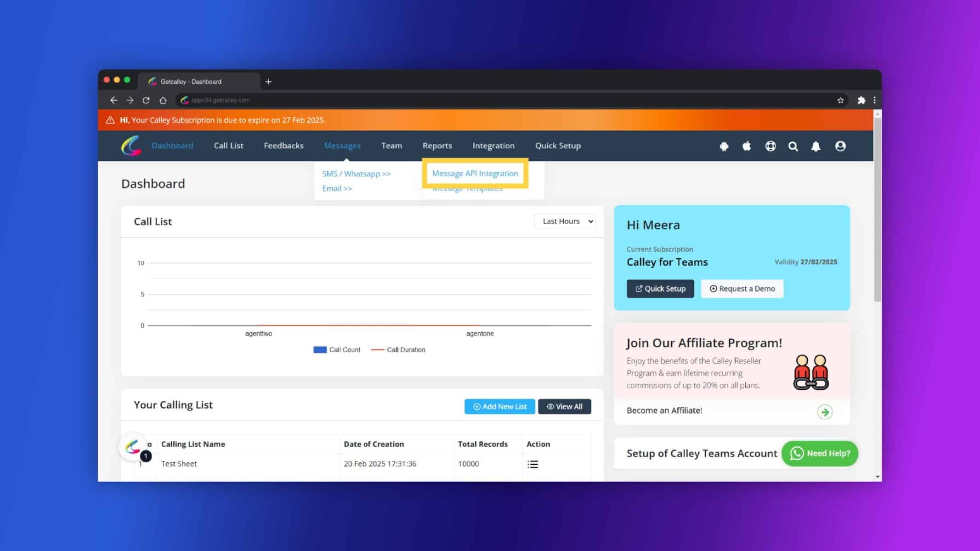
Task: Open browser extensions puzzle icon
Action: click(x=861, y=100)
